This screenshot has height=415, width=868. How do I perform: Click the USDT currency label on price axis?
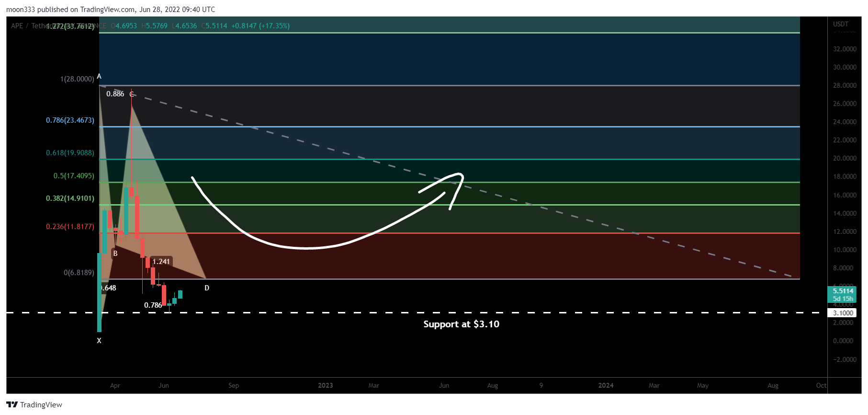(841, 24)
